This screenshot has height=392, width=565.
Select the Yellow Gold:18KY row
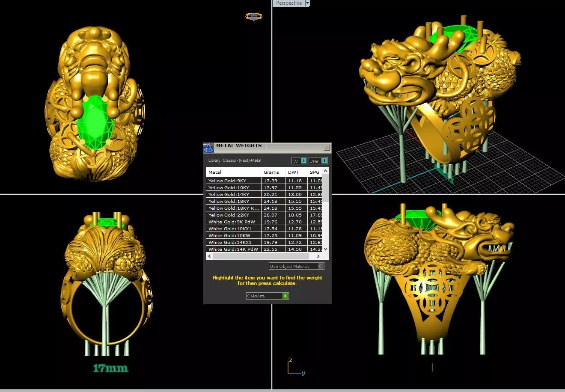pyautogui.click(x=264, y=201)
